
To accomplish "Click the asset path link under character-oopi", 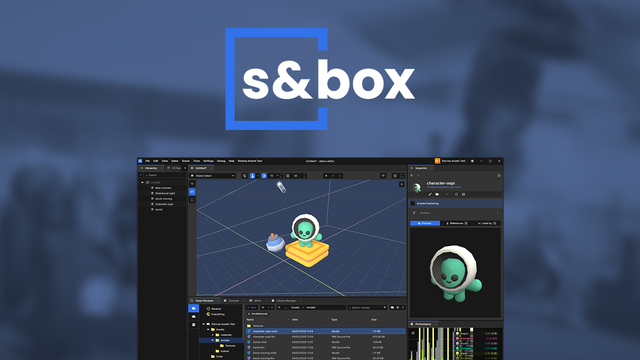I will pyautogui.click(x=444, y=187).
